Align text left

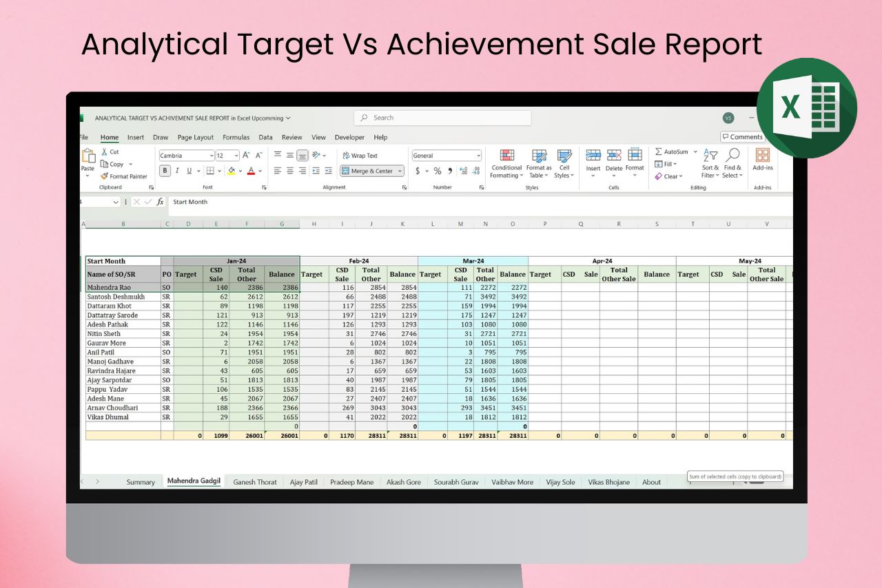pos(278,171)
